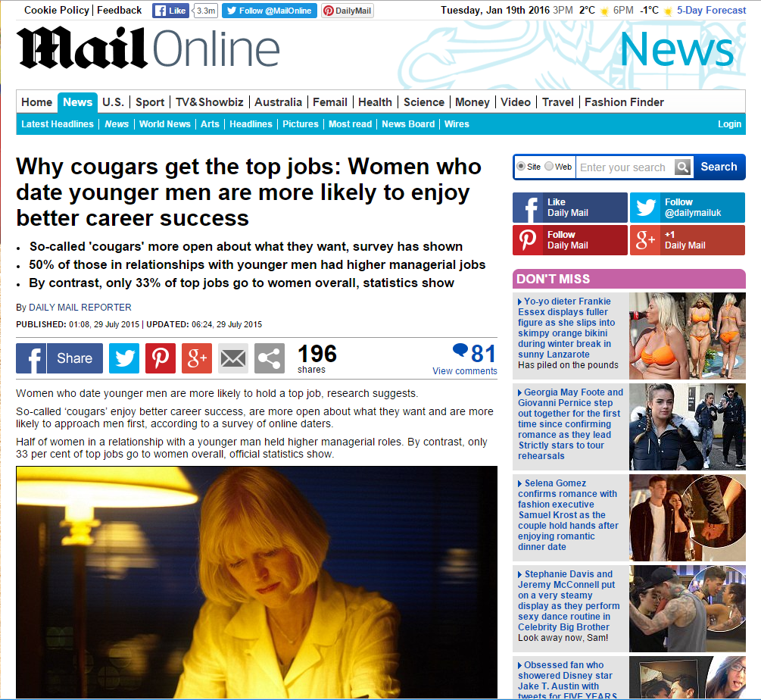This screenshot has width=761, height=700.
Task: Click into Enter your search field
Action: tap(625, 167)
